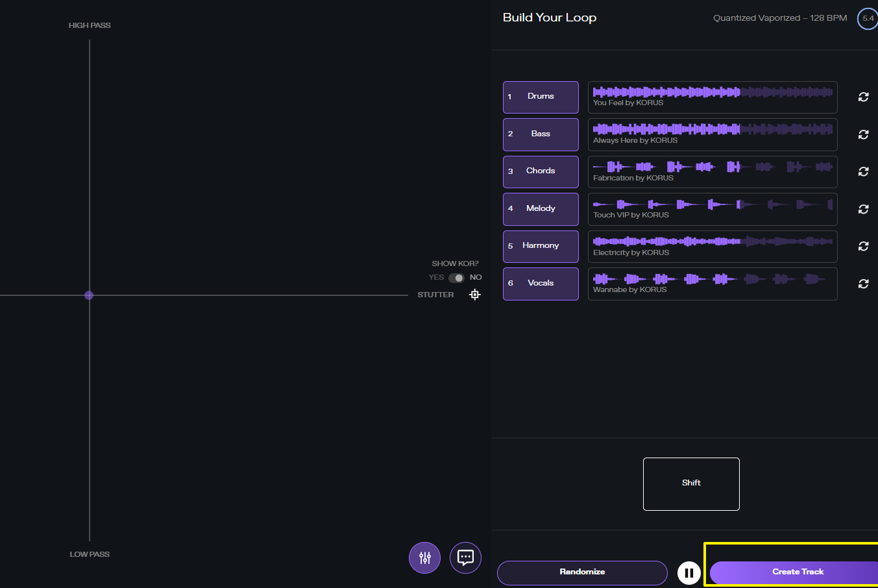Click the Build Your Loop heading

550,18
